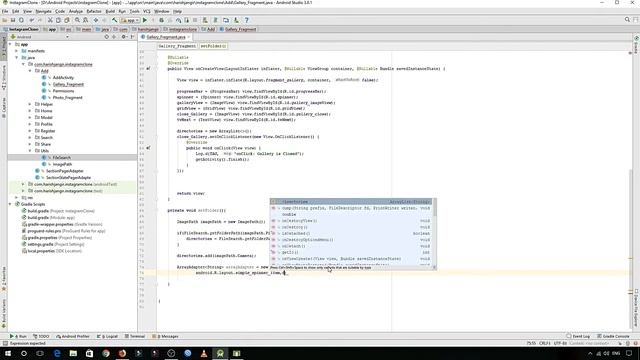Image resolution: width=640 pixels, height=360 pixels.
Task: Open the File menu
Action: (5, 11)
